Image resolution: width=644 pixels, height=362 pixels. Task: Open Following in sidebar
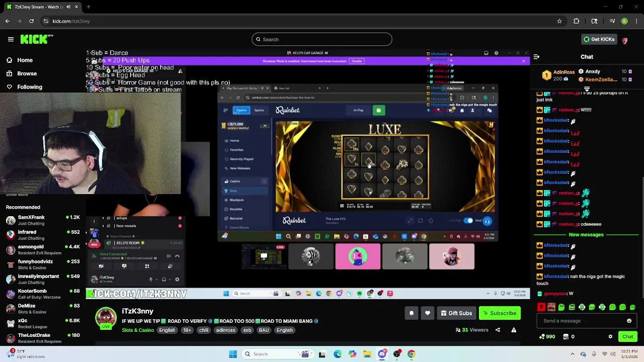tap(24, 87)
